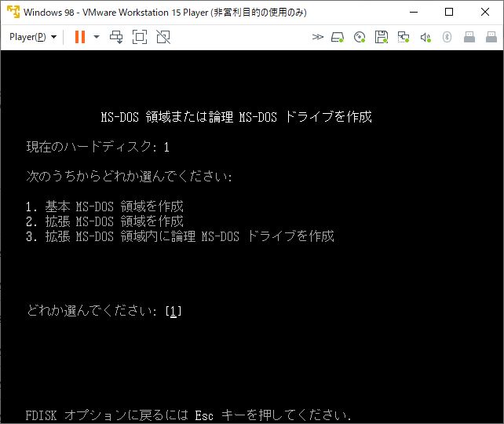504x424 pixels.
Task: Click the hard disk device icon
Action: [338, 37]
